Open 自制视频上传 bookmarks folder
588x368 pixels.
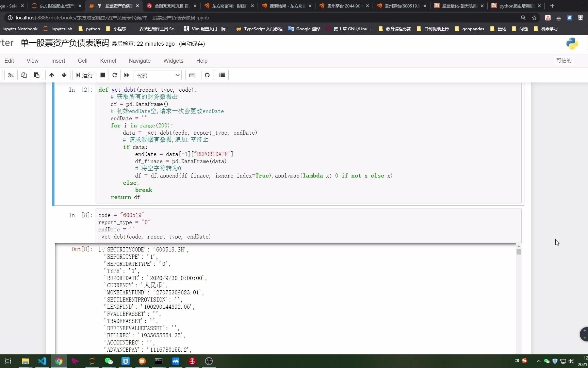[x=433, y=29]
